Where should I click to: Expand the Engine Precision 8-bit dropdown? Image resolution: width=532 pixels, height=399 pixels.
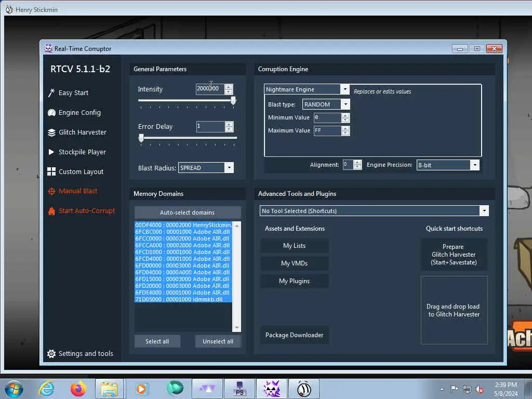475,165
